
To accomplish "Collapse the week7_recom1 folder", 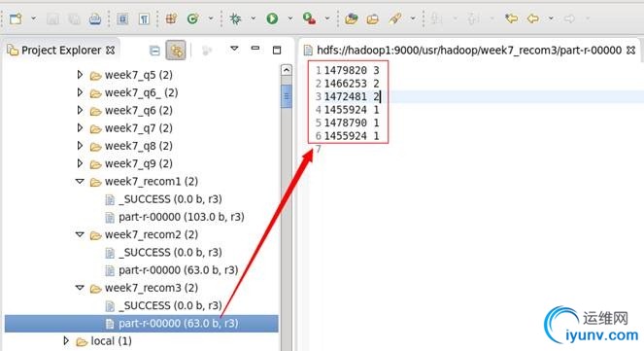I will pyautogui.click(x=80, y=181).
